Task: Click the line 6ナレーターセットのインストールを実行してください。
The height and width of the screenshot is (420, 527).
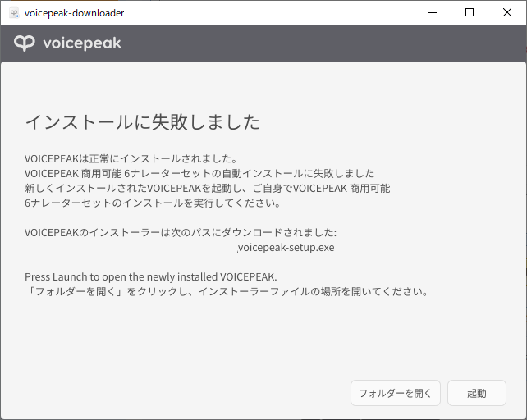Action: pyautogui.click(x=153, y=203)
